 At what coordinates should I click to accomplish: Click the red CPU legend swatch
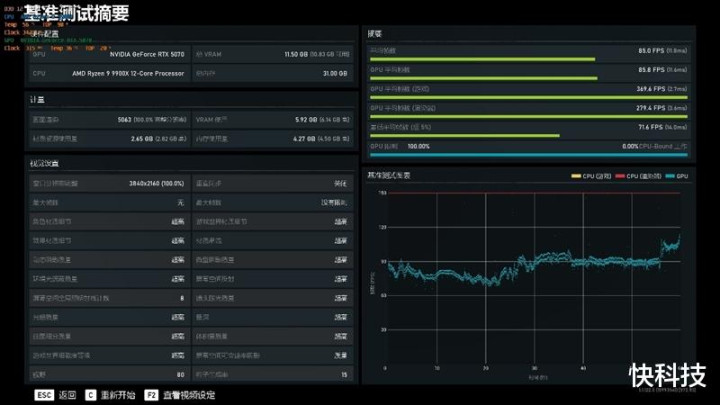click(x=620, y=176)
